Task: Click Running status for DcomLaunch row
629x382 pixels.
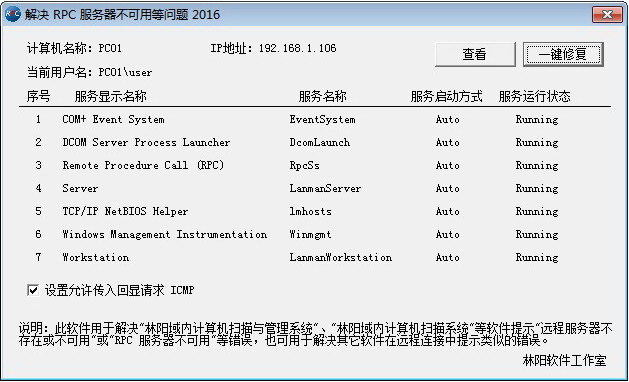Action: [537, 143]
